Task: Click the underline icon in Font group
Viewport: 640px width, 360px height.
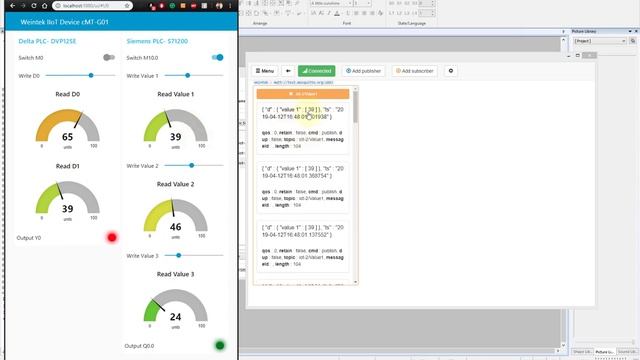Action: pyautogui.click(x=347, y=13)
